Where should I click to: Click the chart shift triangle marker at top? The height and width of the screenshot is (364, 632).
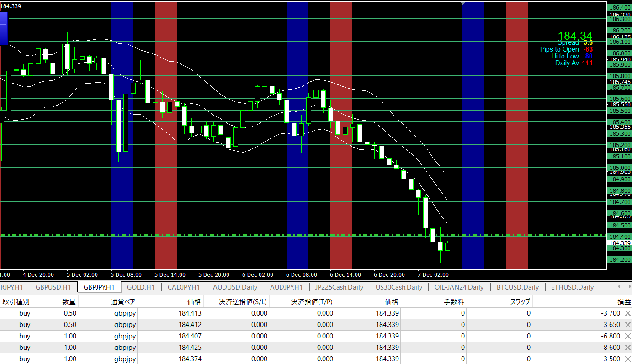click(463, 3)
